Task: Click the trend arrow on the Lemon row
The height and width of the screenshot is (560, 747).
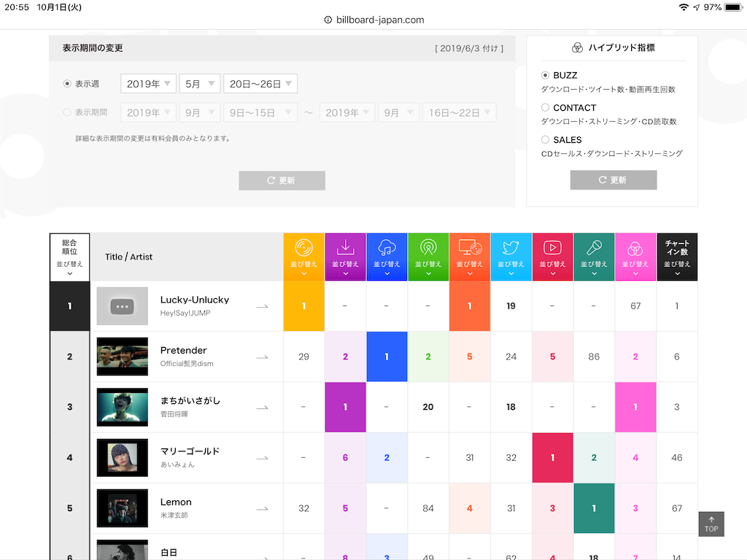Action: point(262,508)
